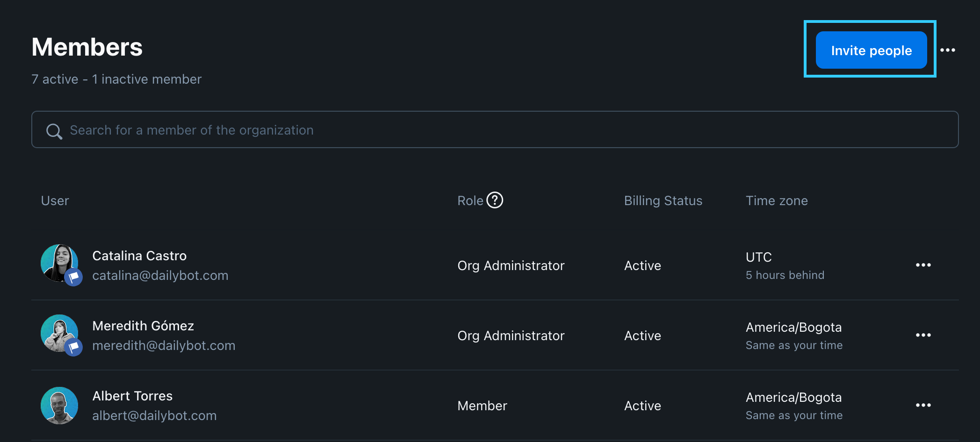
Task: Click the Billing Status column header
Action: (663, 200)
